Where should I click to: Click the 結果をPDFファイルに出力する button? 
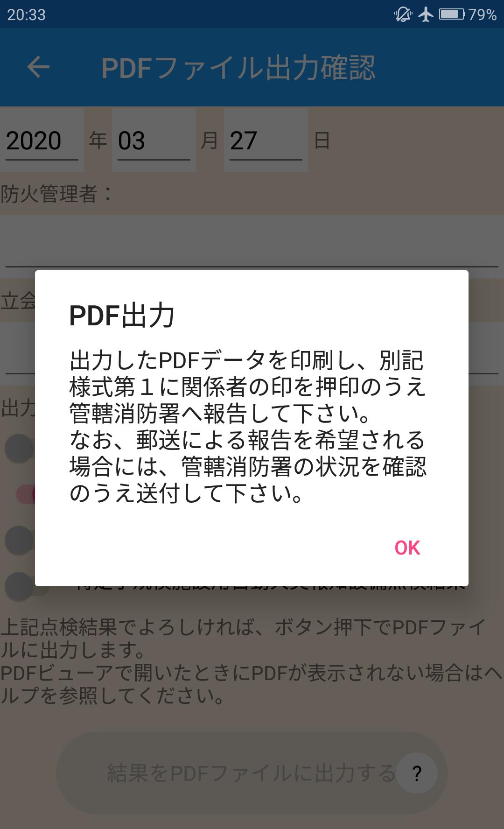(252, 773)
